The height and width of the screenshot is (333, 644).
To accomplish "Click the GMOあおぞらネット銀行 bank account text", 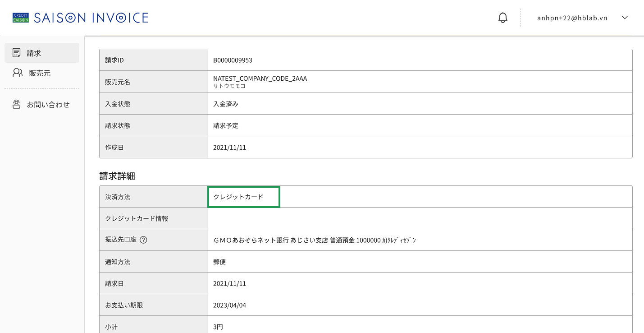I will click(315, 240).
